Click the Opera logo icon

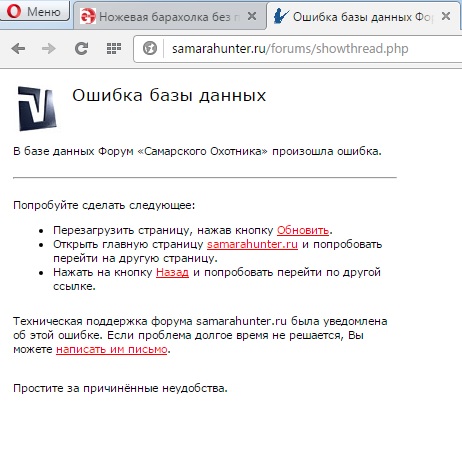click(x=14, y=11)
